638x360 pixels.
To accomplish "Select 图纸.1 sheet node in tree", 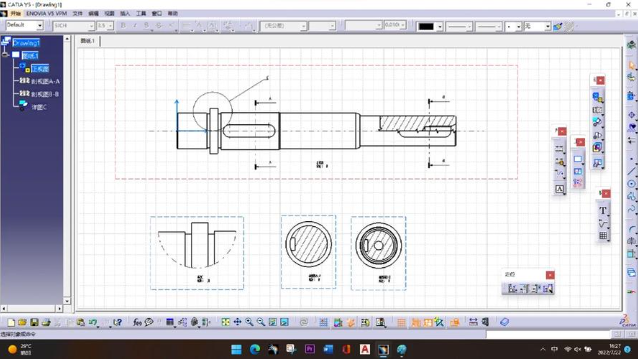I will 31,55.
